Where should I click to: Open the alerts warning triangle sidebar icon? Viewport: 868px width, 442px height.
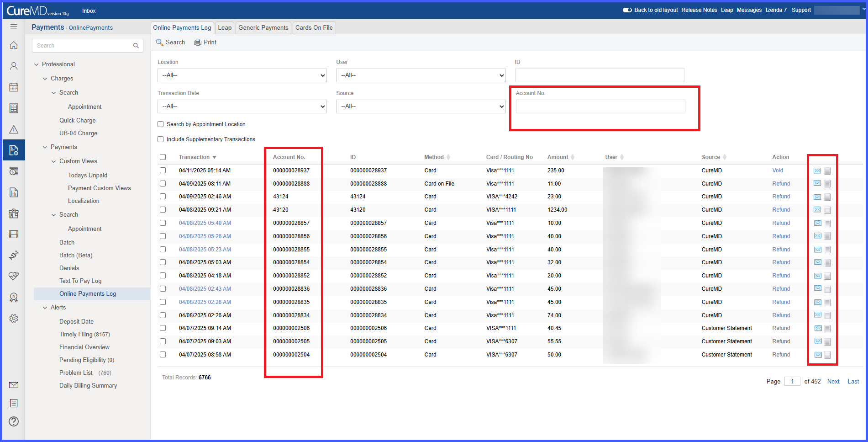point(14,129)
